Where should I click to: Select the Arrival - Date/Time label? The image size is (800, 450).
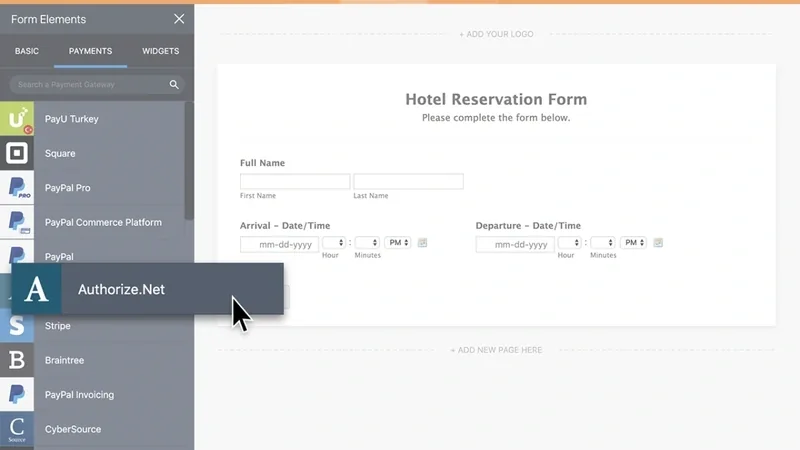[285, 226]
